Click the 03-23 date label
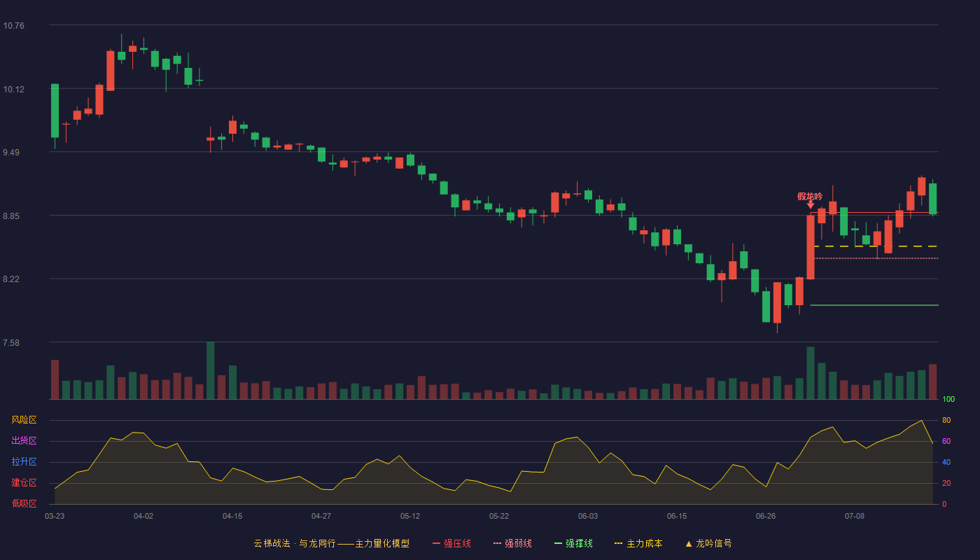The image size is (980, 560). [55, 516]
